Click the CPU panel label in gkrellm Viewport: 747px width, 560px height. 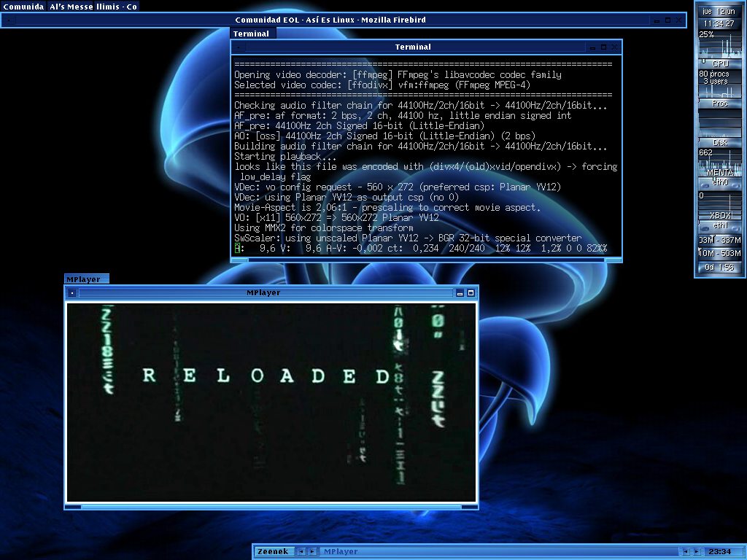click(x=720, y=63)
